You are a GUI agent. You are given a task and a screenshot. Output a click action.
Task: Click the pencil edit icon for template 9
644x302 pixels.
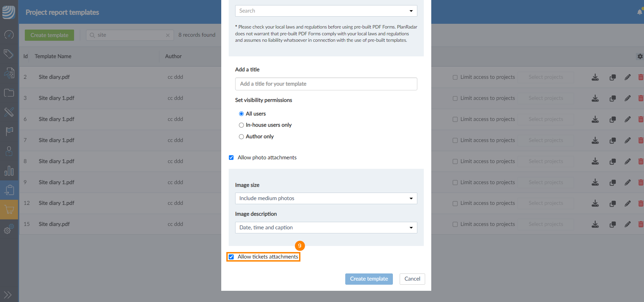[627, 183]
